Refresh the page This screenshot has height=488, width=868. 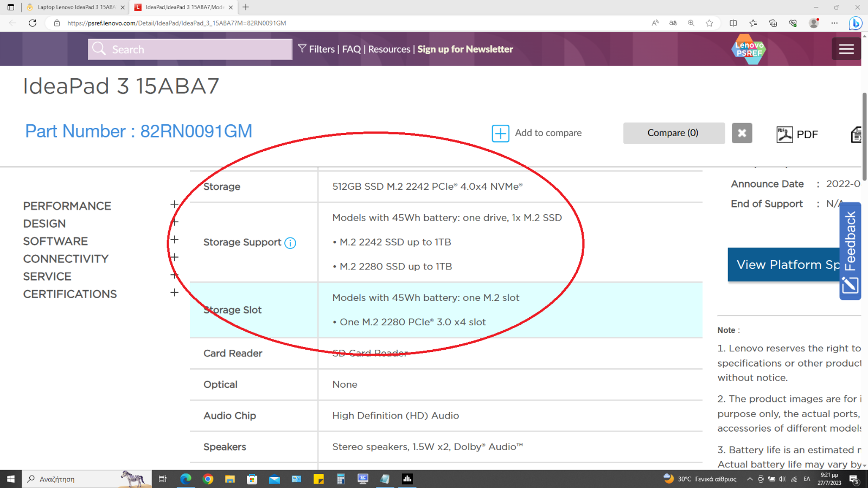(33, 23)
